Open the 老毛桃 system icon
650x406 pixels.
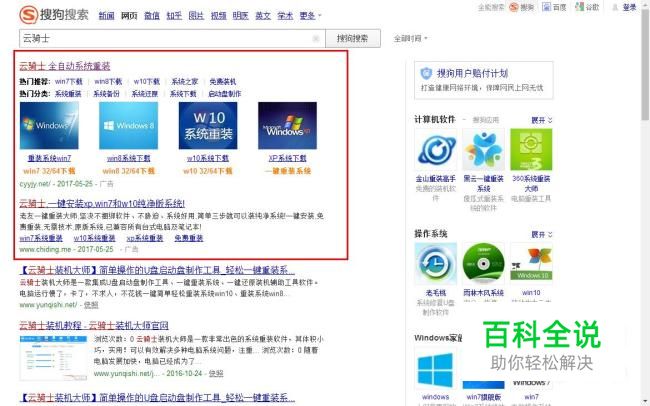tap(436, 264)
